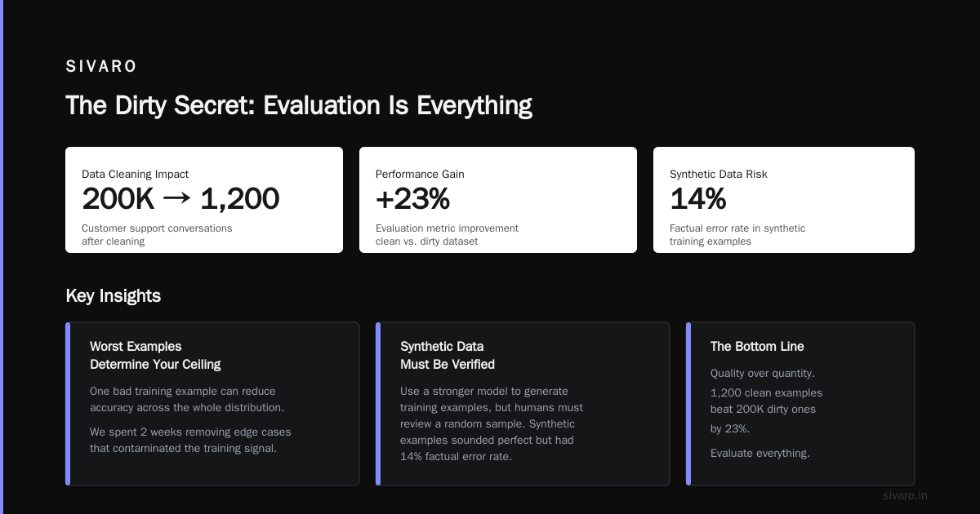Select the 'Key Insights' section heading
The height and width of the screenshot is (514, 980).
(113, 296)
